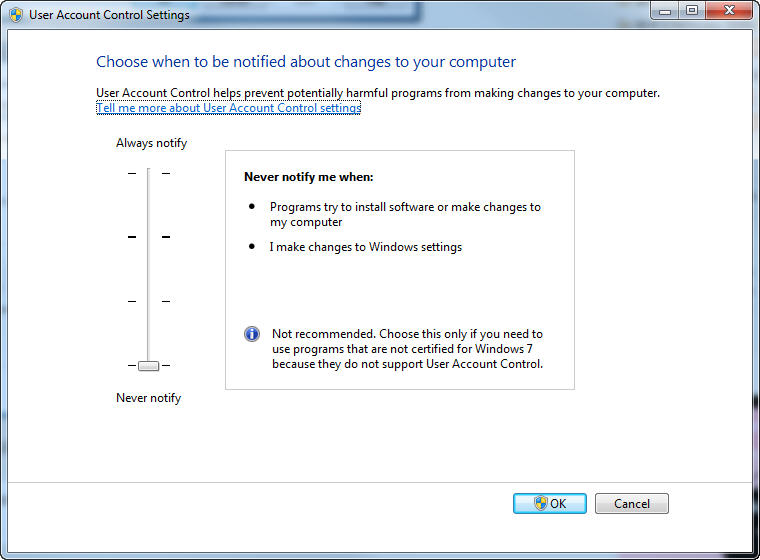
Task: Click the slider track near the third notch
Action: click(x=148, y=301)
